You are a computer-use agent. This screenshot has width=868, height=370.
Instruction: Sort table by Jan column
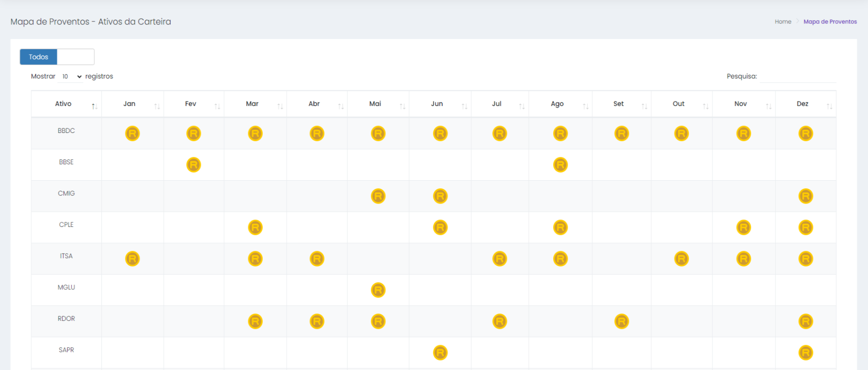[132, 104]
